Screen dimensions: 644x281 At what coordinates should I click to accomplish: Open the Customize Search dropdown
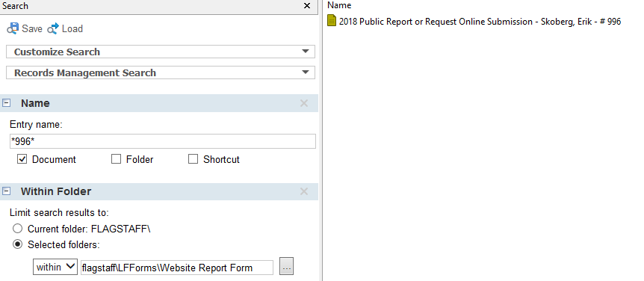[x=161, y=52]
